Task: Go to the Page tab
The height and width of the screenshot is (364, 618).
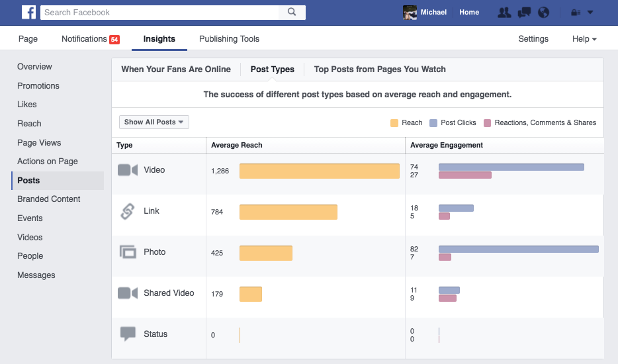Action: pos(28,38)
